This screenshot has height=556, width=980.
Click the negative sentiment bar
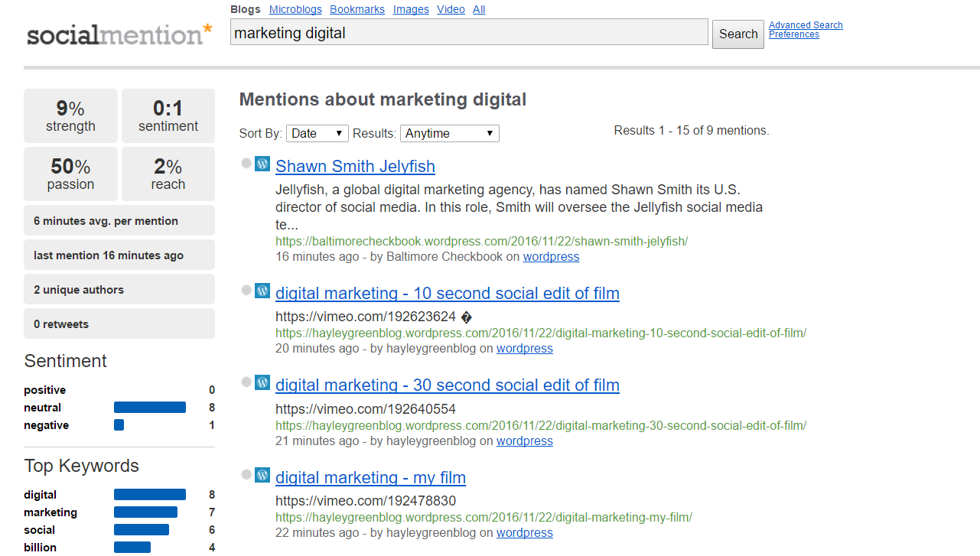click(119, 425)
